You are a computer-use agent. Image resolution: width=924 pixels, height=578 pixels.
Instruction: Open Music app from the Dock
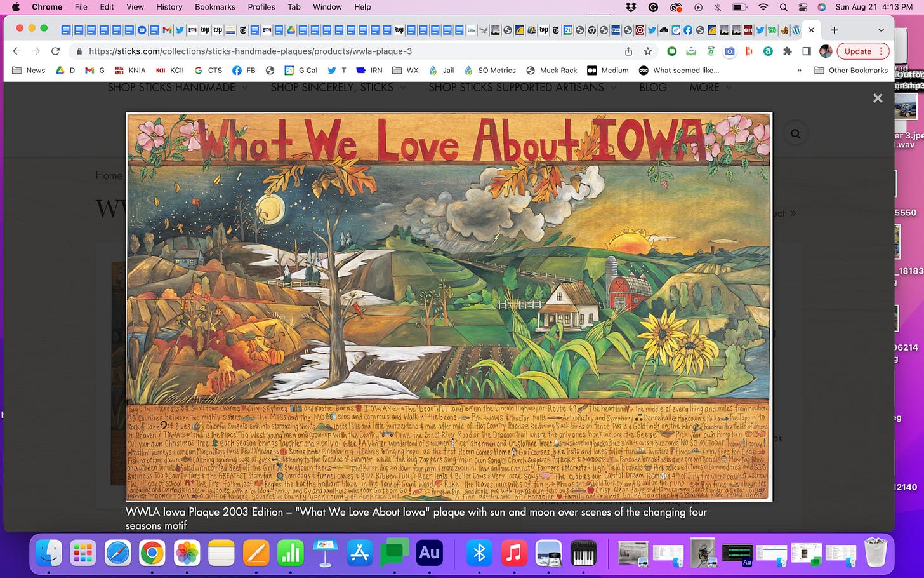514,553
